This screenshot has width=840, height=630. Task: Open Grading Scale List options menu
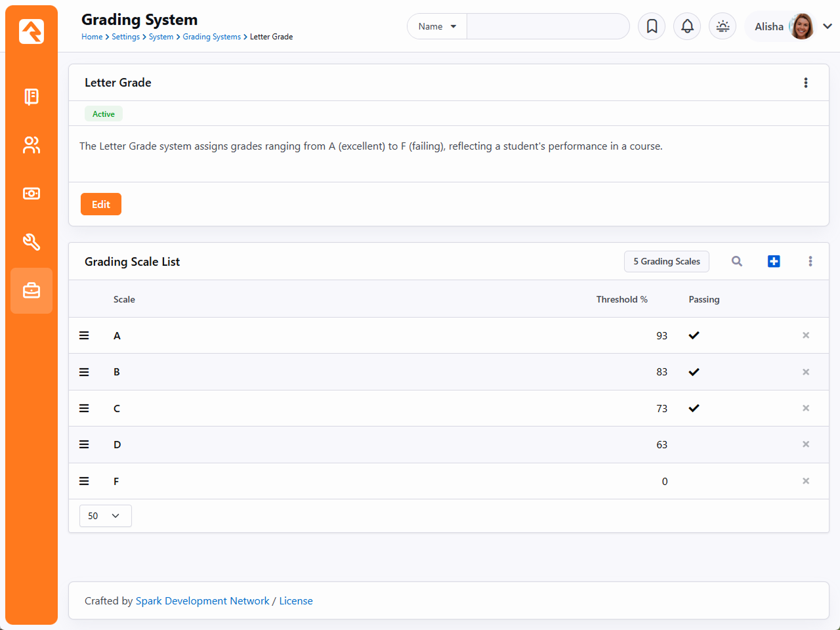810,261
